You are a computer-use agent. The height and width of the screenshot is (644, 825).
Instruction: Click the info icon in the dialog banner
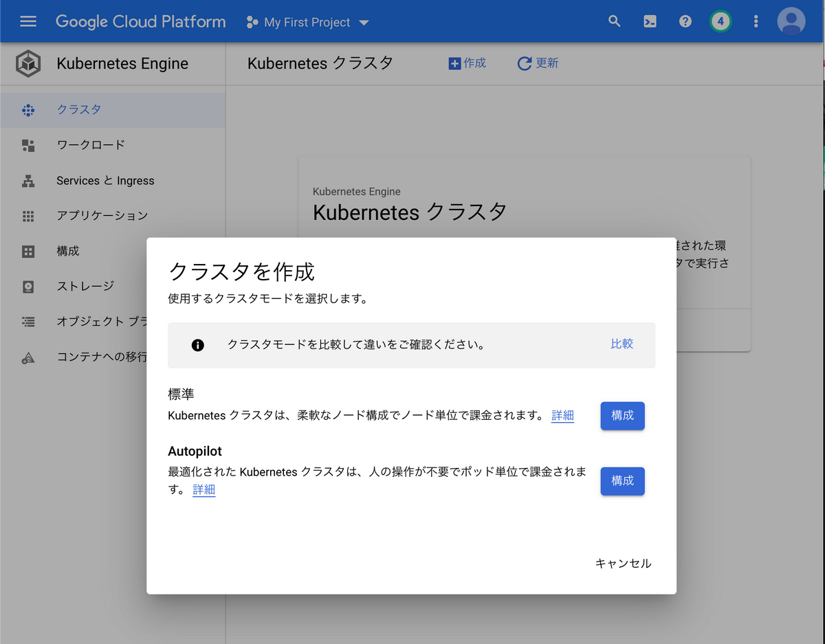pyautogui.click(x=198, y=345)
